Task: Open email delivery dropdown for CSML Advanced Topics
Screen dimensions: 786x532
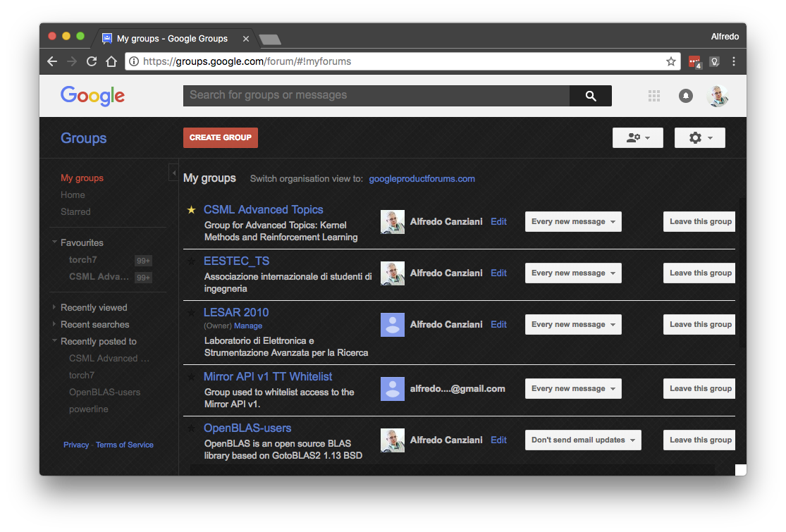Action: click(x=573, y=221)
